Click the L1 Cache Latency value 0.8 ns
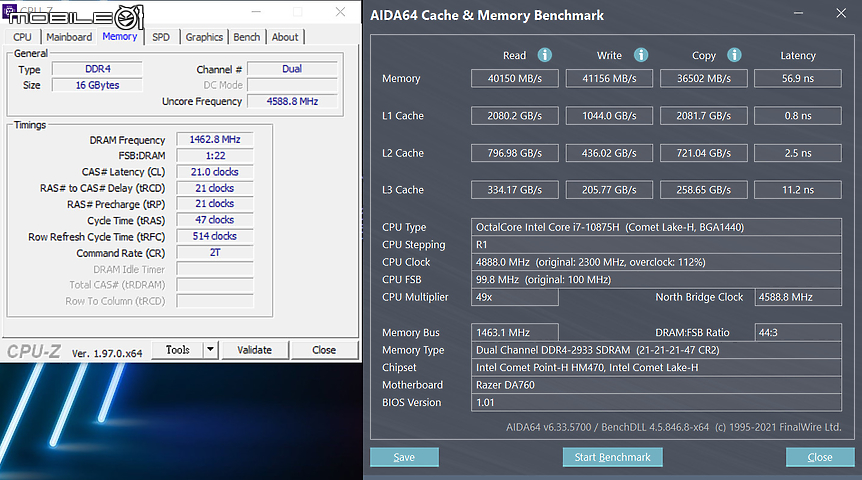 click(798, 115)
